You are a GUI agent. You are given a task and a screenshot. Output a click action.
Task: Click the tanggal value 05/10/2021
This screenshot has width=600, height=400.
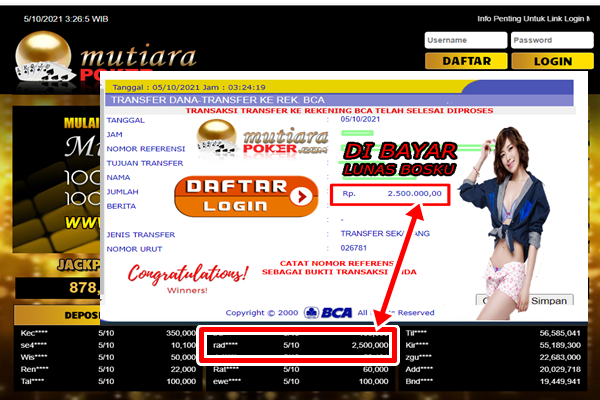click(360, 119)
